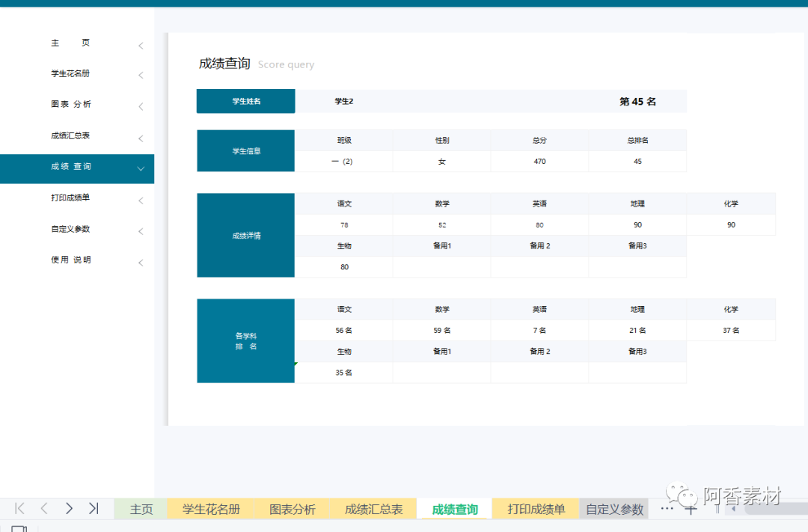Image resolution: width=808 pixels, height=532 pixels.
Task: Select the 地理 rank 21 名
Action: click(637, 330)
